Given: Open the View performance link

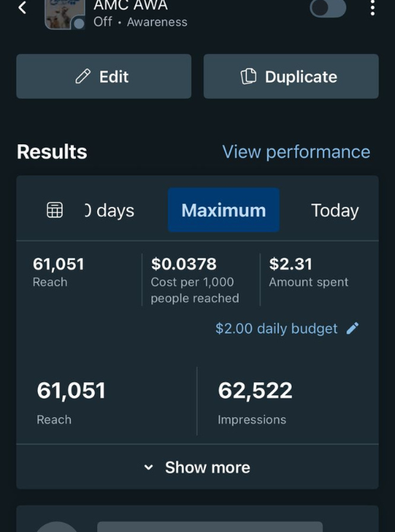Looking at the screenshot, I should pos(296,152).
